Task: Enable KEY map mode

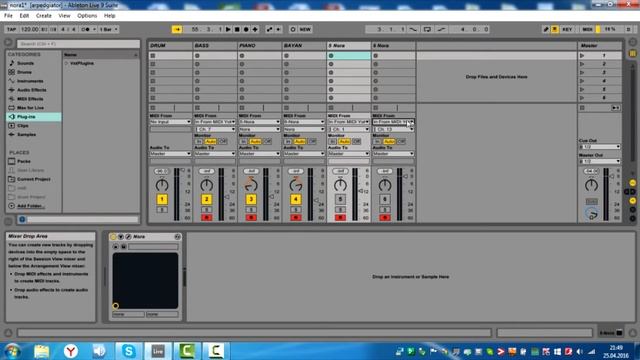Action: [567, 29]
